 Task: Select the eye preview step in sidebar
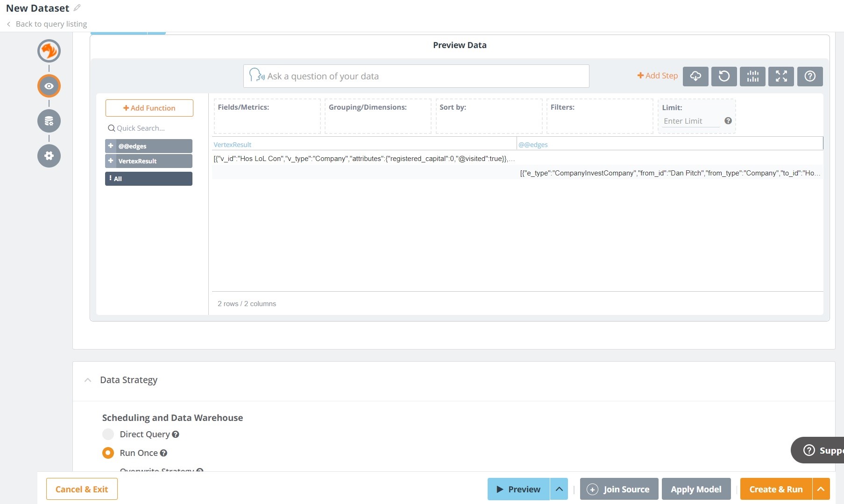(49, 86)
